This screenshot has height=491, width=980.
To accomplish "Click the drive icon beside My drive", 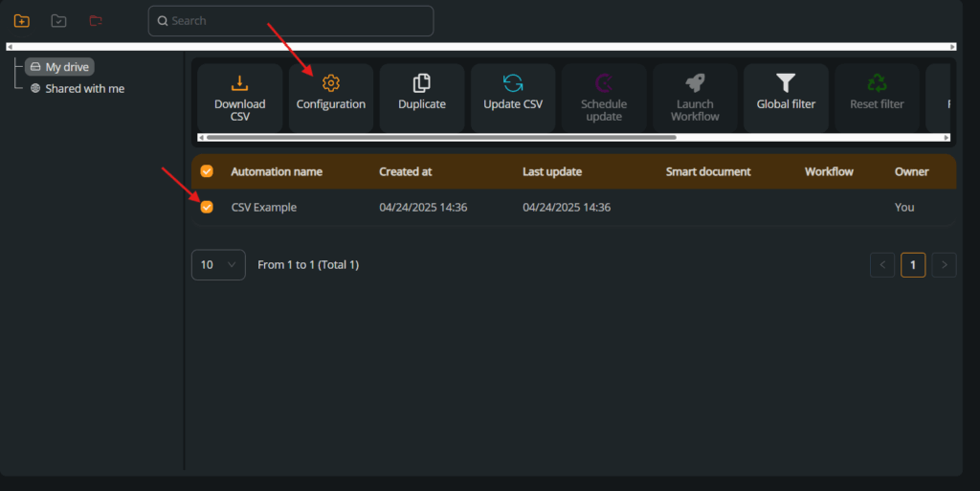I will 35,67.
